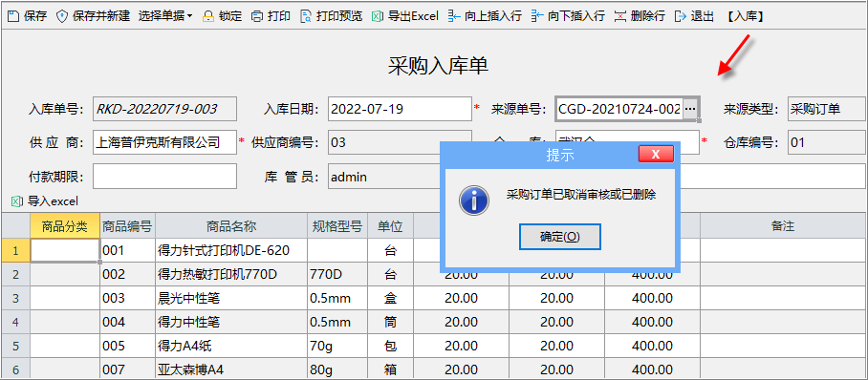Click the 【入库】 status label
The height and width of the screenshot is (380, 868).
coord(746,16)
